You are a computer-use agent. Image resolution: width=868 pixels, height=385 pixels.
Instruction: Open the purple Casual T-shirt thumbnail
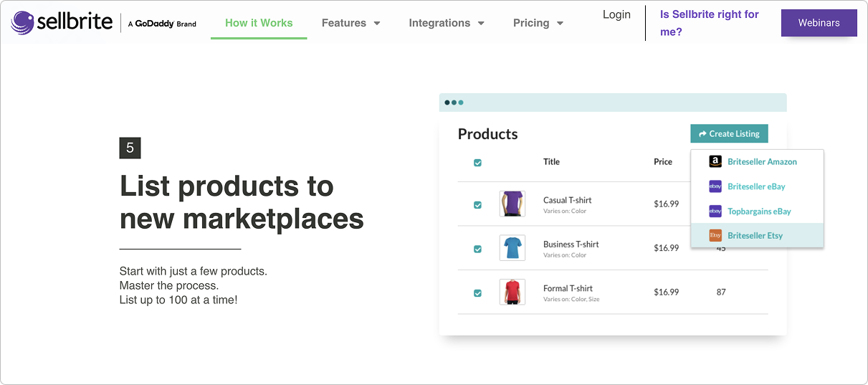(x=512, y=204)
